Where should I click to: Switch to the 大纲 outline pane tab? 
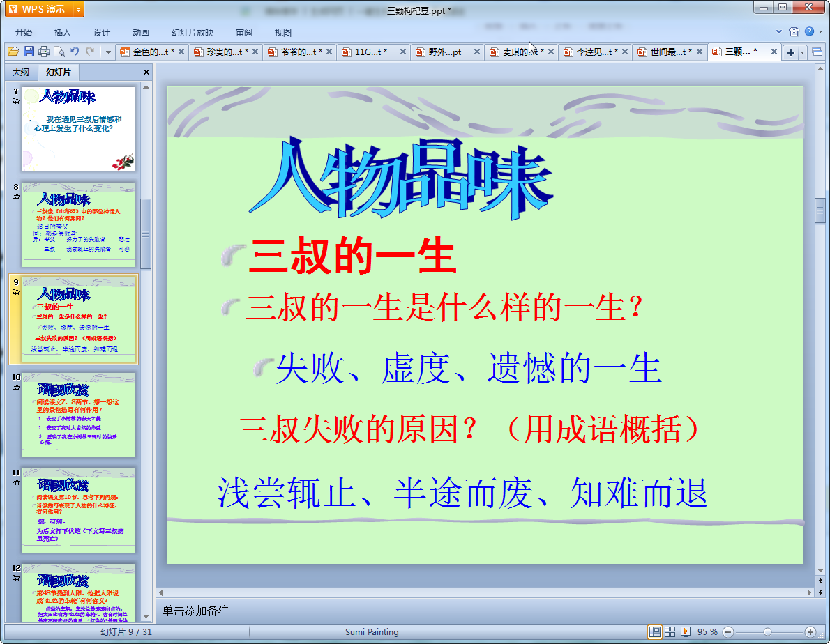point(21,72)
